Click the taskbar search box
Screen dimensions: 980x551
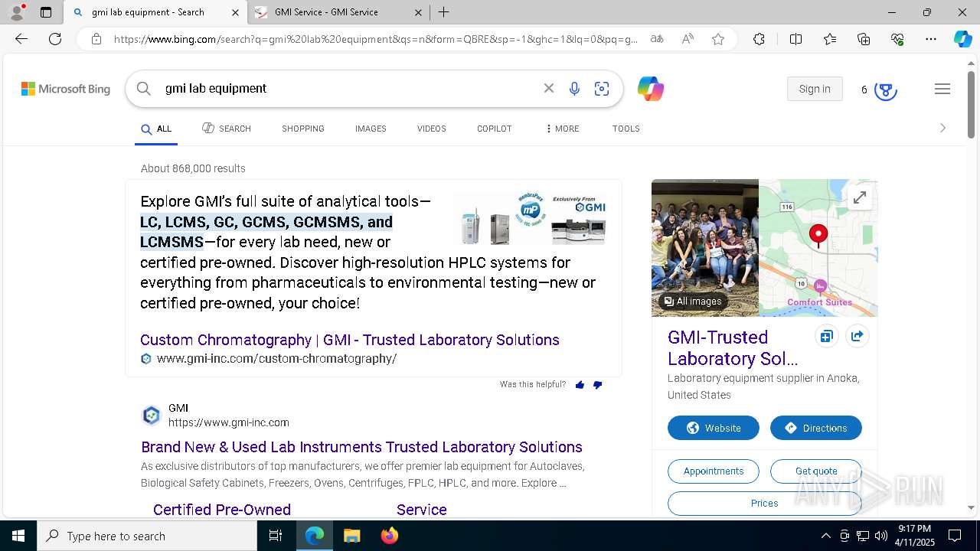(x=147, y=536)
